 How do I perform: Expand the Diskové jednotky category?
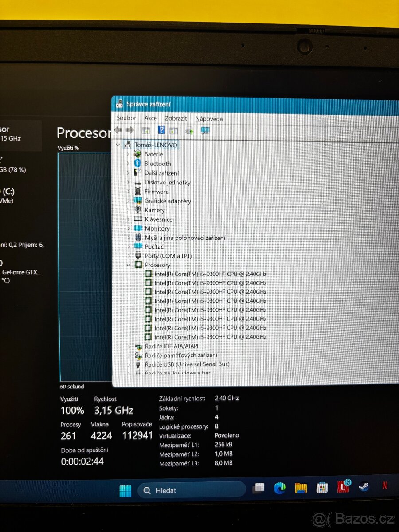[128, 182]
